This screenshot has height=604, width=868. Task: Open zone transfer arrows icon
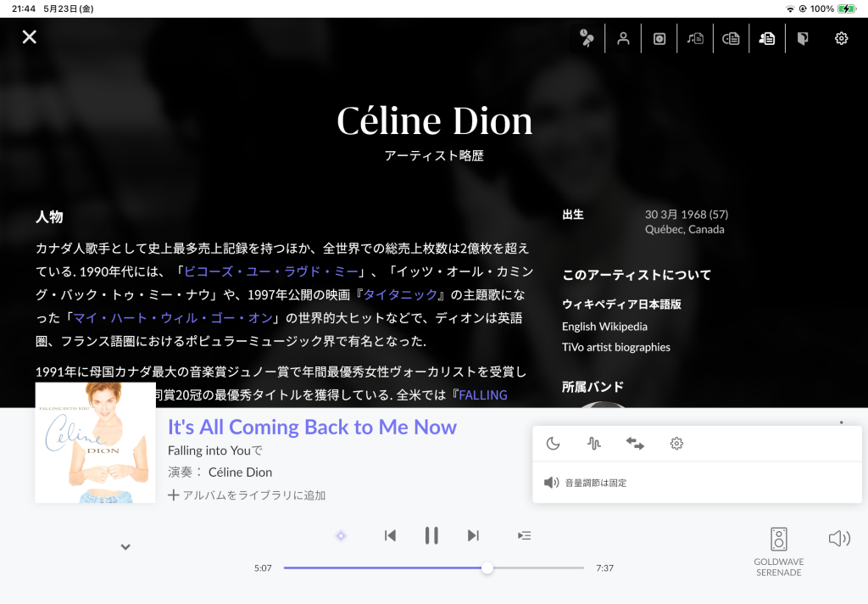click(x=635, y=444)
